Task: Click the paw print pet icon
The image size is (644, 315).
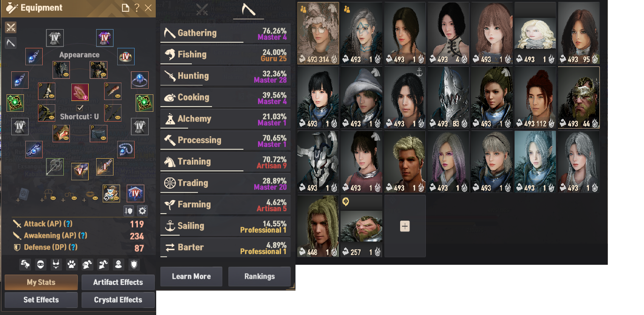Action: [x=71, y=265]
